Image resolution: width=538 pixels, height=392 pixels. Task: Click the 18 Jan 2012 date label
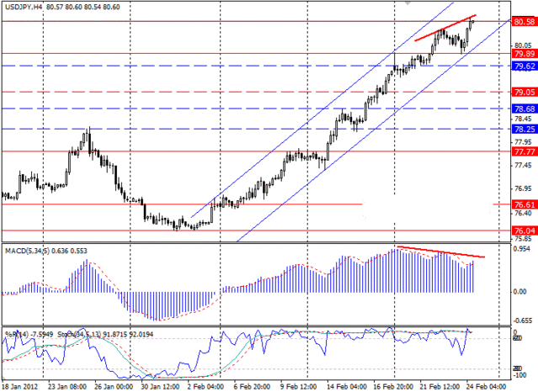(x=20, y=385)
